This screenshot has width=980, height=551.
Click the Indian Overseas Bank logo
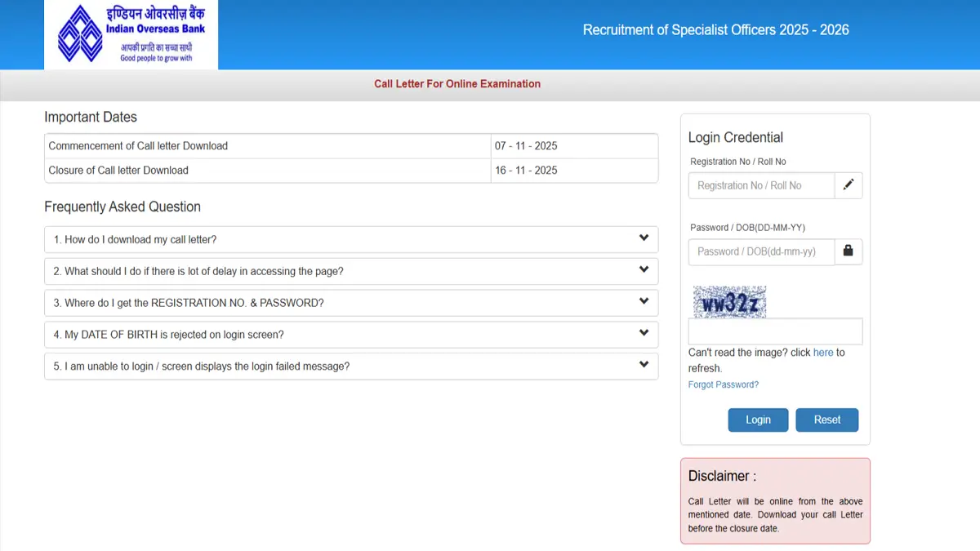coord(131,34)
